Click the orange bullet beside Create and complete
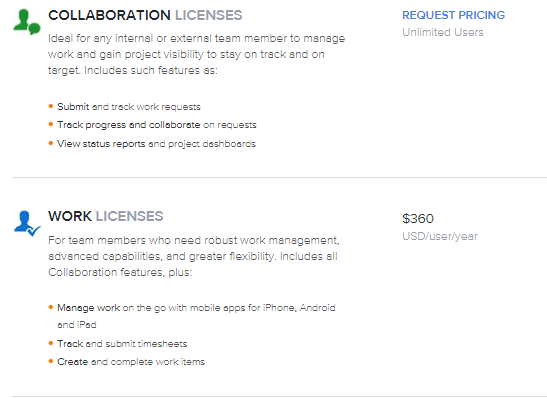The width and height of the screenshot is (547, 398). tap(51, 361)
